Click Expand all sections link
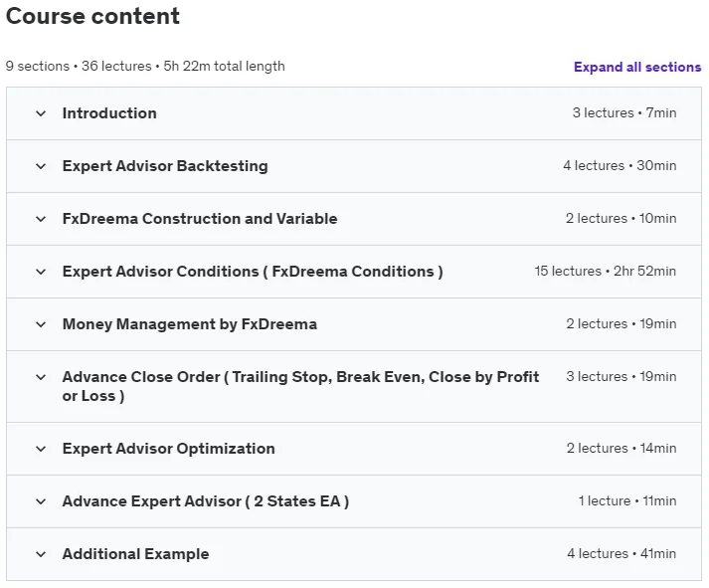 click(637, 67)
